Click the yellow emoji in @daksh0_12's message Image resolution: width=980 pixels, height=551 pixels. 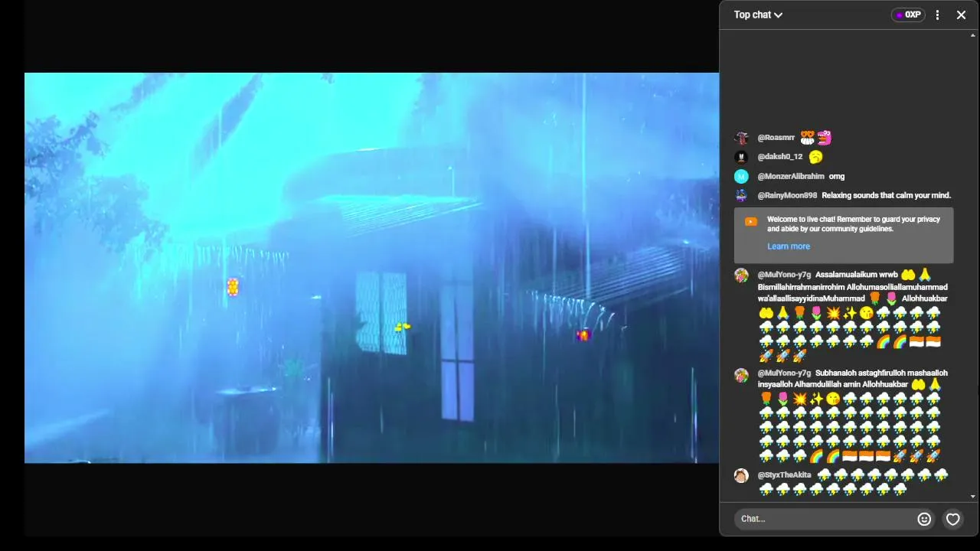click(815, 157)
